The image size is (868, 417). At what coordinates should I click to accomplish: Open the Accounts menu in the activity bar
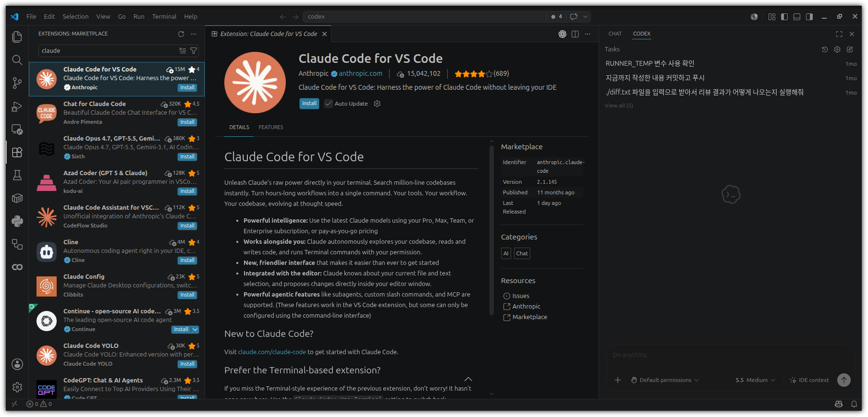pos(17,364)
